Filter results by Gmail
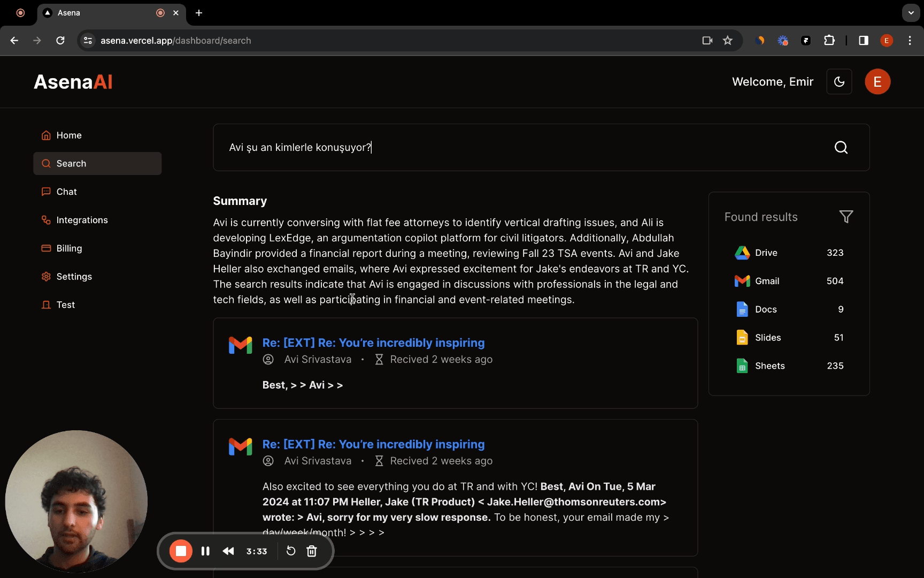This screenshot has width=924, height=578. click(x=767, y=281)
